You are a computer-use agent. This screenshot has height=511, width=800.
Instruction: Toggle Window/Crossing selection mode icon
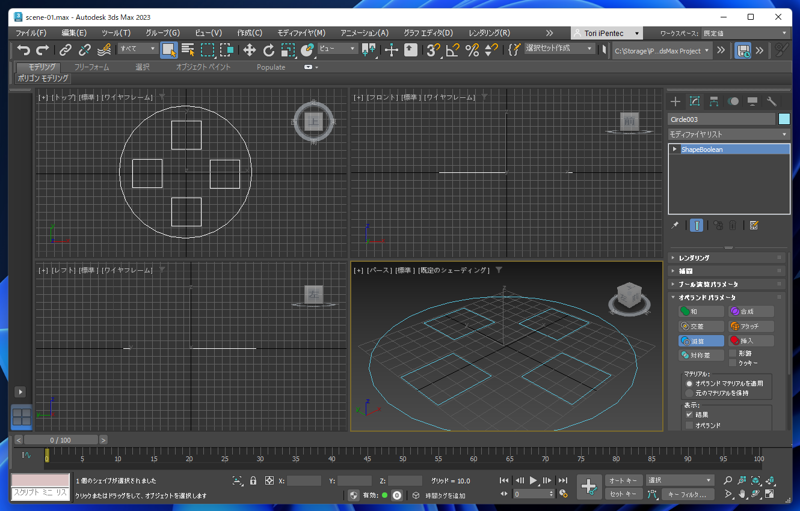click(x=227, y=50)
